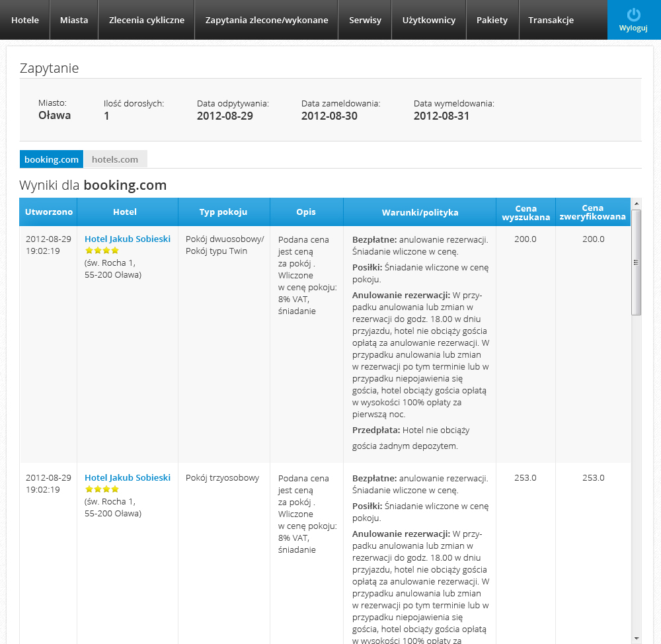Screen dimensions: 661x644
Task: Click the four-star rating of the 200.0 row
Action: point(102,251)
